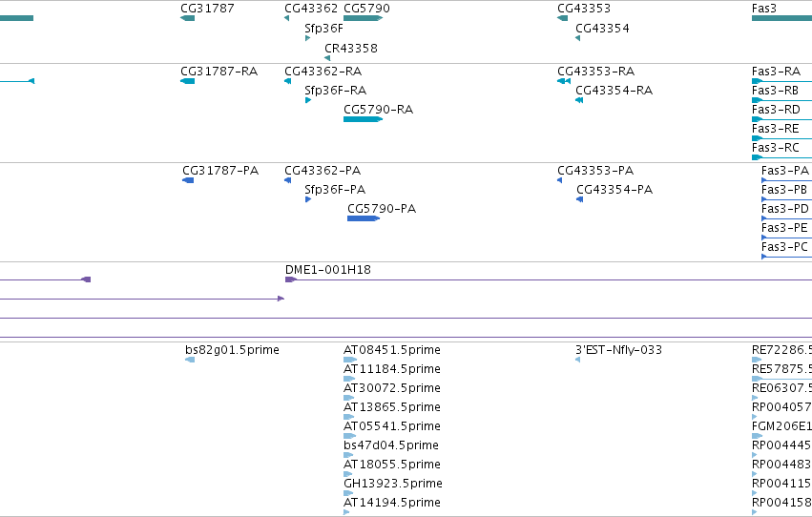812x517 pixels.
Task: Click the CG5790-RA transcript bar
Action: click(x=363, y=119)
